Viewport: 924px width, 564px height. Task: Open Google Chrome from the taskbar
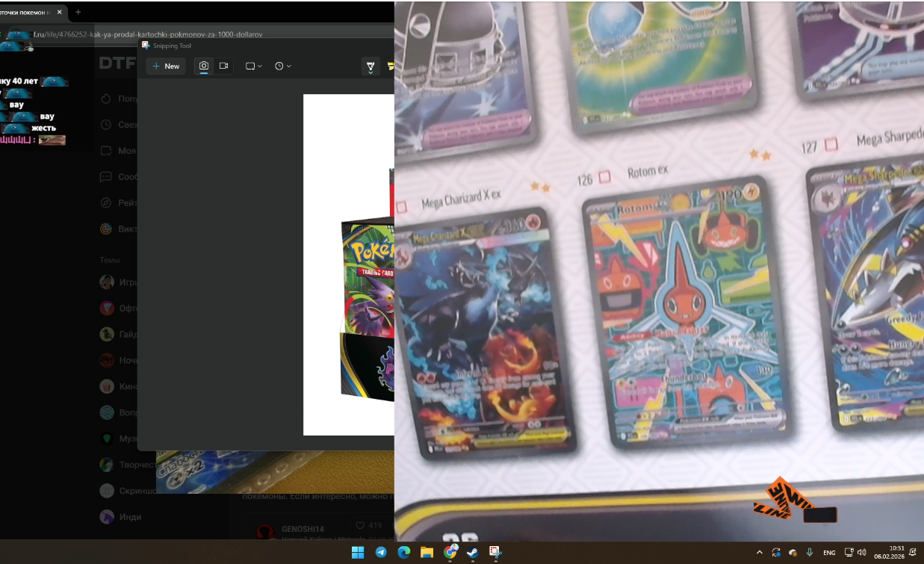tap(450, 552)
